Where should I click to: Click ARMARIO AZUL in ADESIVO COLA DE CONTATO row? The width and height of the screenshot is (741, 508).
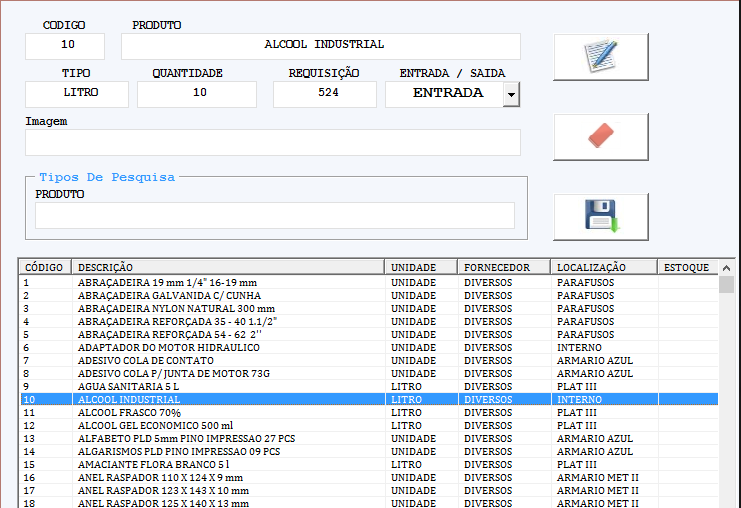595,361
